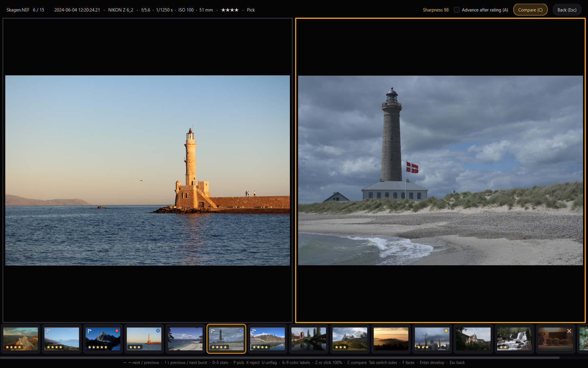Click the 'Z or click 100%' hint text
588x368 pixels.
pyautogui.click(x=329, y=362)
